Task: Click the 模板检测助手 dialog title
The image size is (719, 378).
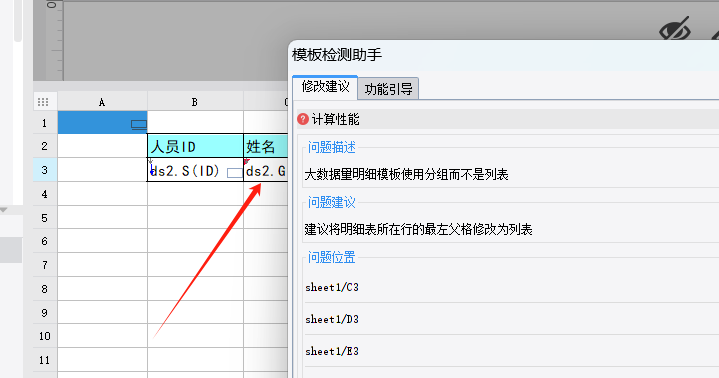Action: pos(337,55)
